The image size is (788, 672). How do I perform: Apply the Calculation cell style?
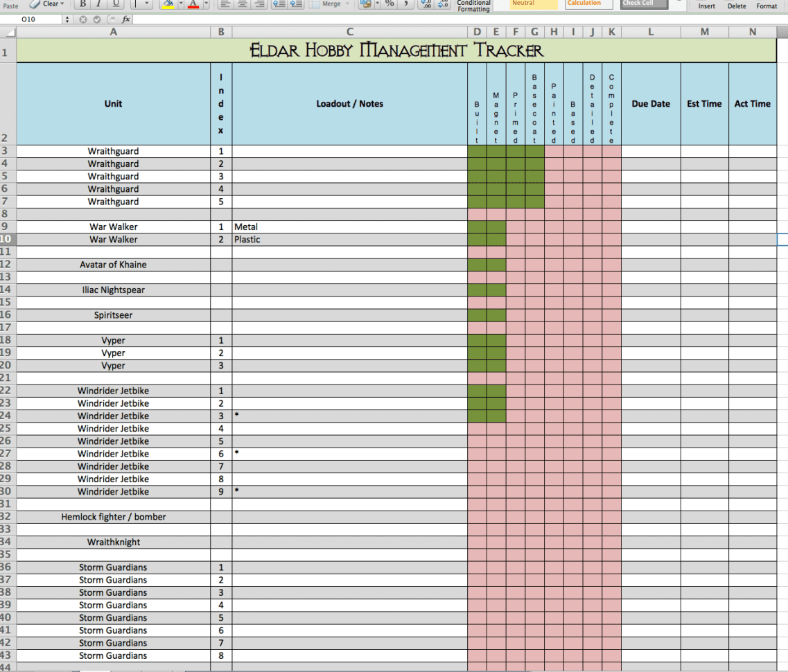[586, 5]
